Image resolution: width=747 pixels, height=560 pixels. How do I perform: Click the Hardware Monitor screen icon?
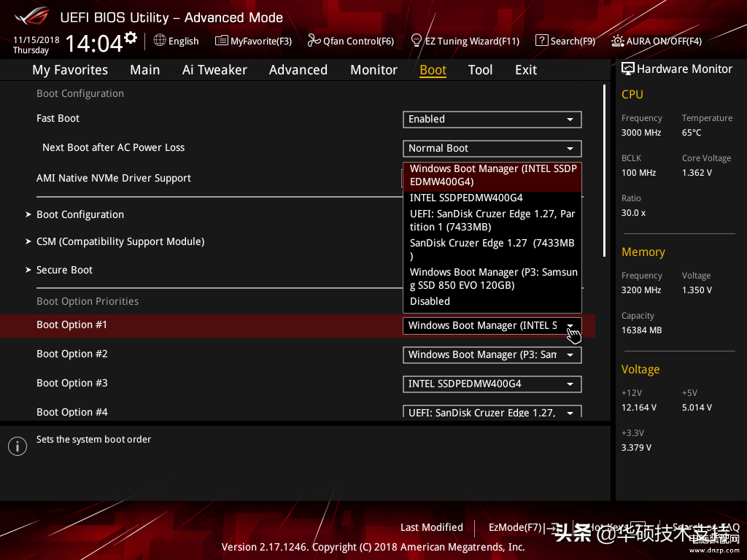point(628,69)
